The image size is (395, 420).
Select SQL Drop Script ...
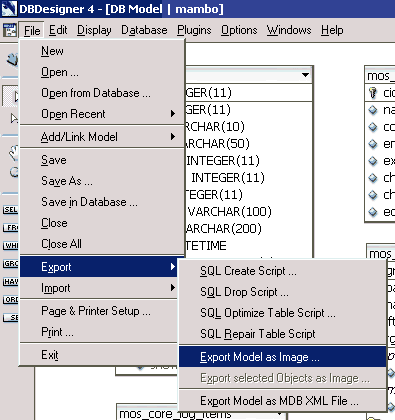(283, 292)
